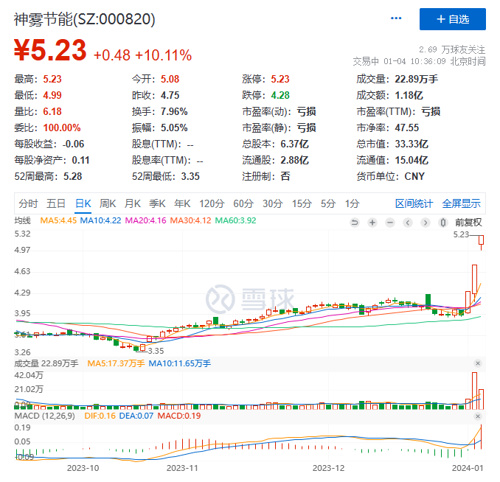Click the MA30:4.12 moving average label
Screen dimensions: 500x482
point(190,220)
